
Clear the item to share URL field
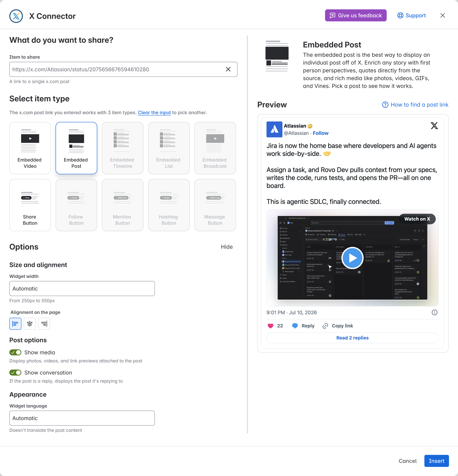(x=228, y=69)
